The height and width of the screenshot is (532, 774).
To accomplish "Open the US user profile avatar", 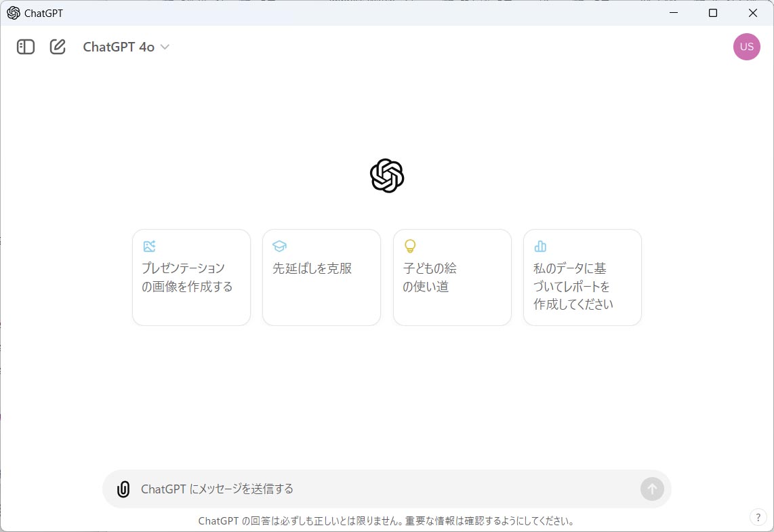I will pos(746,47).
